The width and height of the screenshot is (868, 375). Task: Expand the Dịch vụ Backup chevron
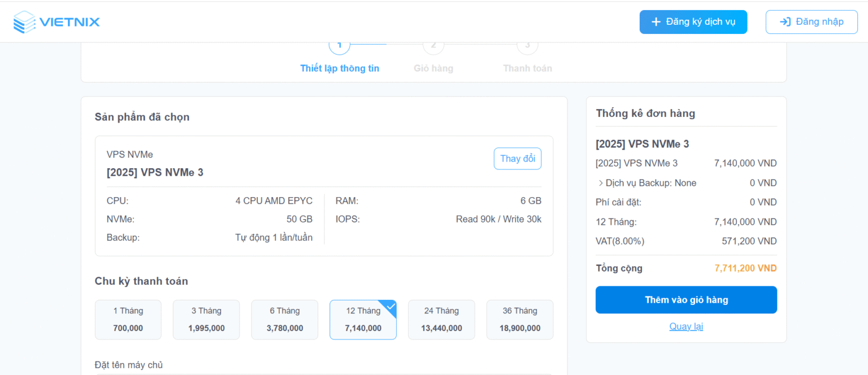coord(601,183)
